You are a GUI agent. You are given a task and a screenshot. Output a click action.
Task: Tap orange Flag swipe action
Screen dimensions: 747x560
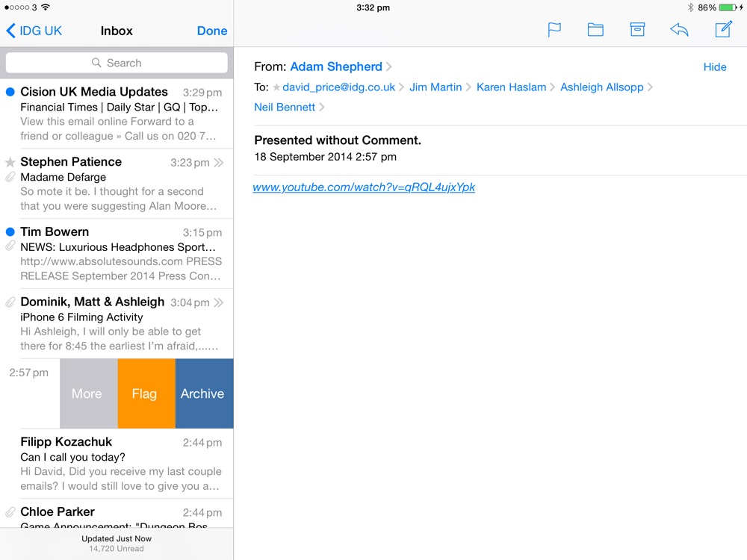[x=146, y=393]
